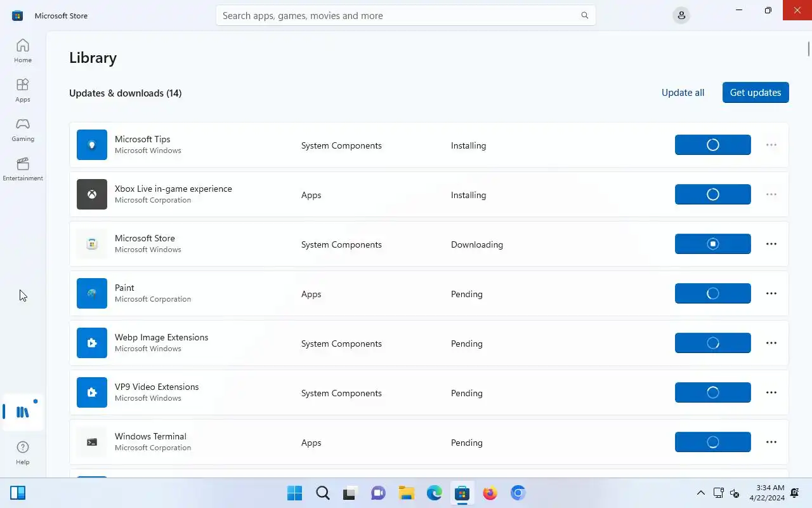This screenshot has width=812, height=508.
Task: Open Microsoft Edge from taskbar
Action: (435, 493)
